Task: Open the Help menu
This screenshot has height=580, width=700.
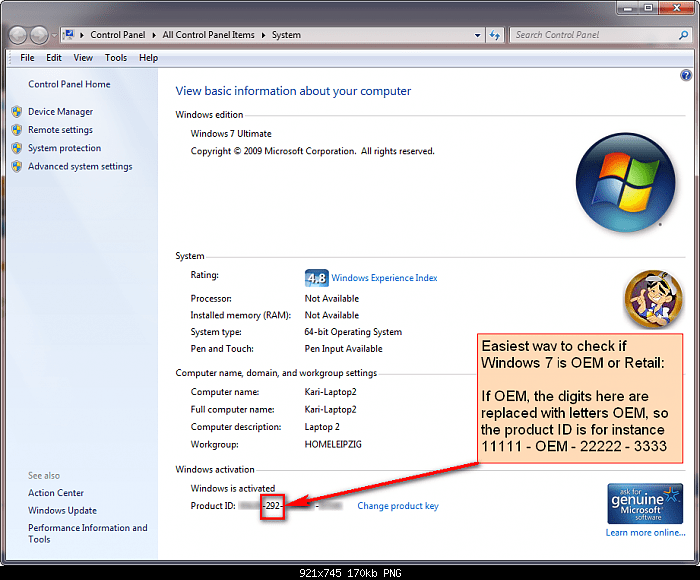Action: pyautogui.click(x=148, y=58)
